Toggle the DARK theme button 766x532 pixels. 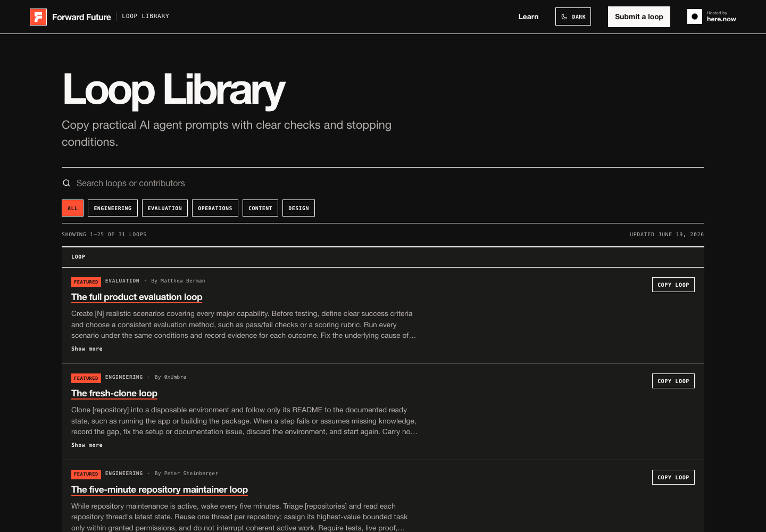573,16
